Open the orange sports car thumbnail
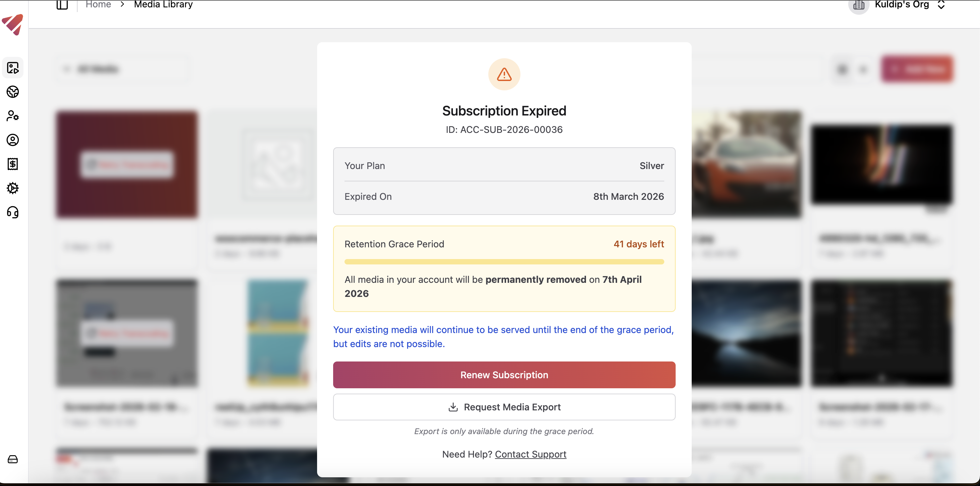980x486 pixels. click(746, 164)
